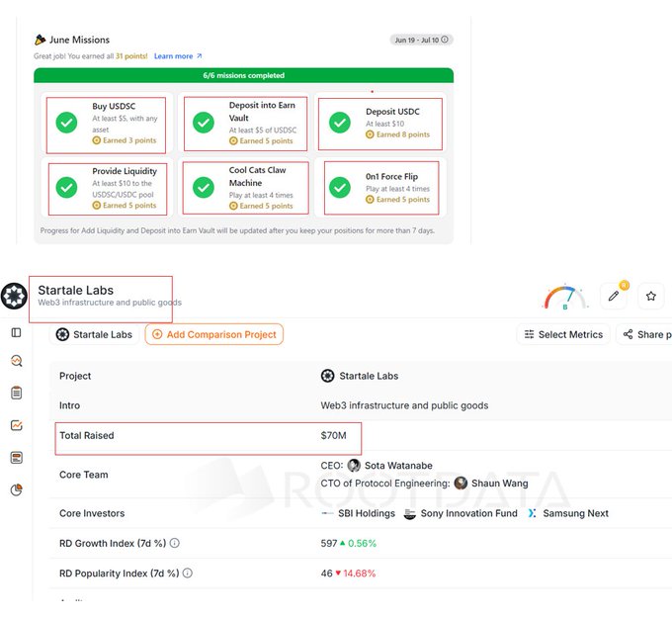The image size is (672, 619).
Task: Click the Buy USDSC green checkmark
Action: [66, 123]
